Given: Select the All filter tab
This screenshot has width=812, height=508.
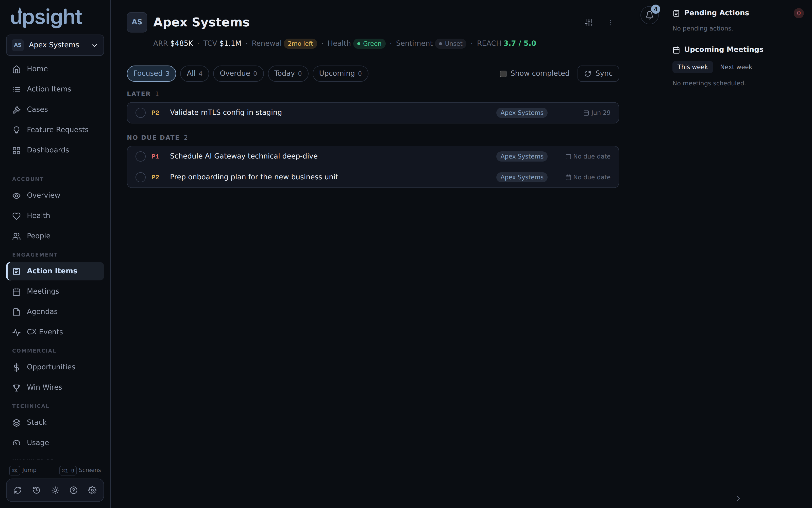Looking at the screenshot, I should (195, 74).
